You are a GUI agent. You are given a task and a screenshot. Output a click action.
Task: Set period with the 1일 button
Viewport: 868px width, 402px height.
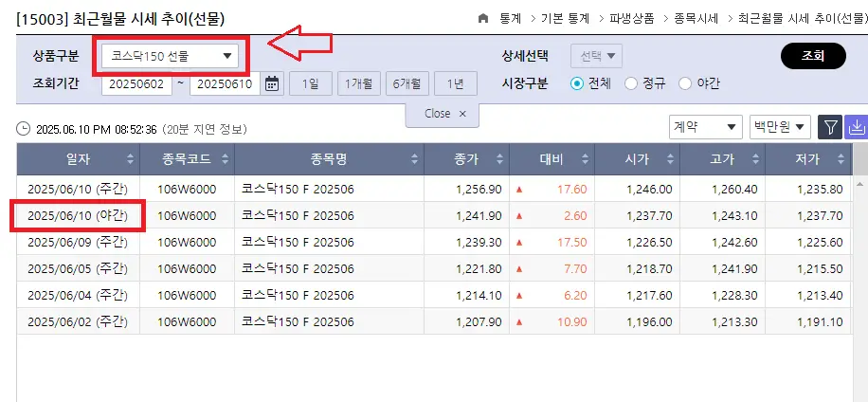(311, 83)
